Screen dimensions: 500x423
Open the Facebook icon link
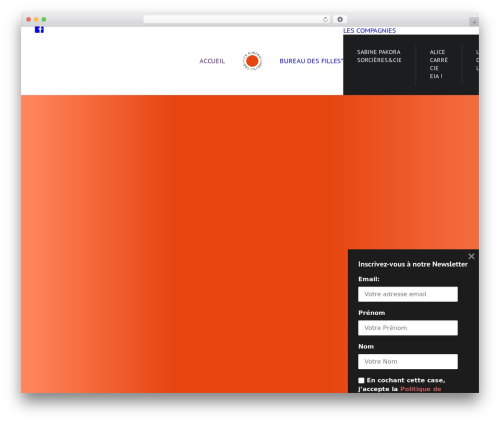(x=39, y=30)
